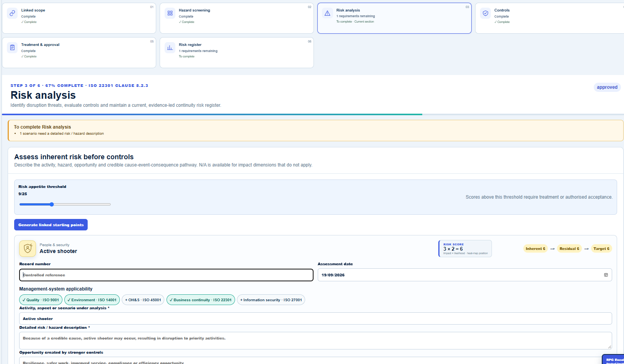The width and height of the screenshot is (624, 364).
Task: Toggle Quality ISO 9001 applicability chip
Action: (41, 300)
